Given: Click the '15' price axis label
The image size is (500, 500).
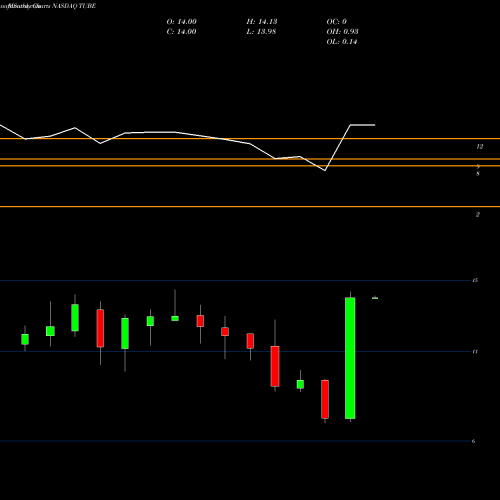Looking at the screenshot, I should tap(475, 280).
